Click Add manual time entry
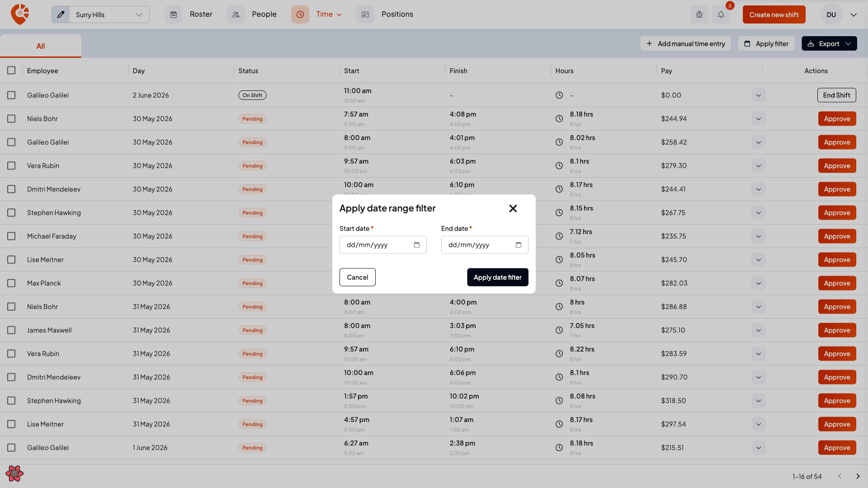The width and height of the screenshot is (868, 488). click(x=685, y=43)
